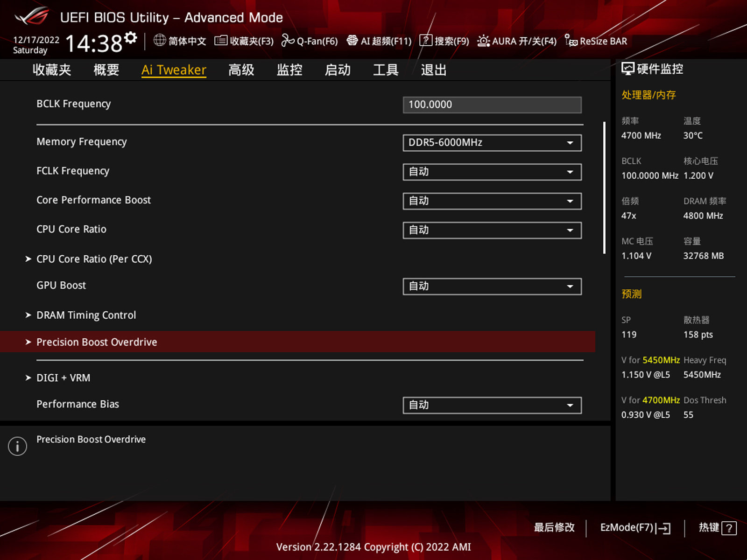Click the EzMode exit arrow icon

[663, 528]
